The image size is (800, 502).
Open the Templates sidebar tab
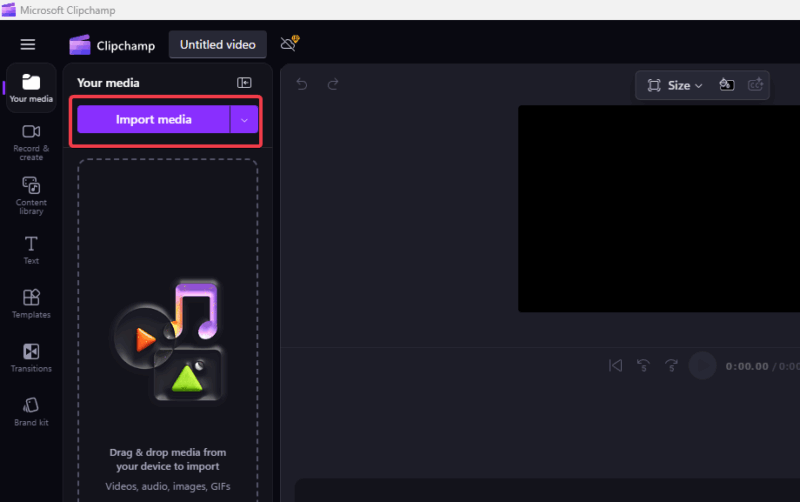(31, 304)
